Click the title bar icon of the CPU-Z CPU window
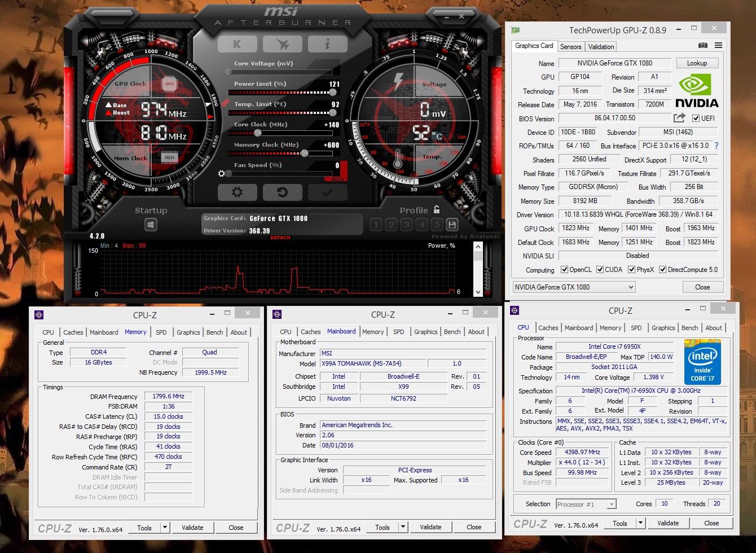The image size is (756, 553). pyautogui.click(x=515, y=310)
